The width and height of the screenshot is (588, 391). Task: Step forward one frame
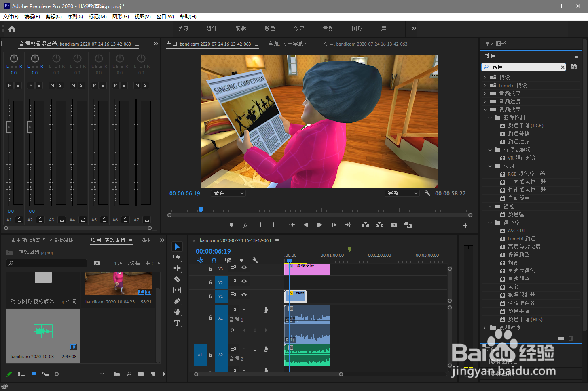click(334, 225)
